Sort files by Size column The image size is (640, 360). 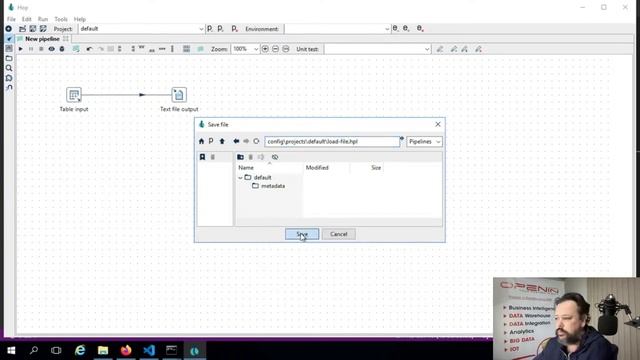point(376,168)
